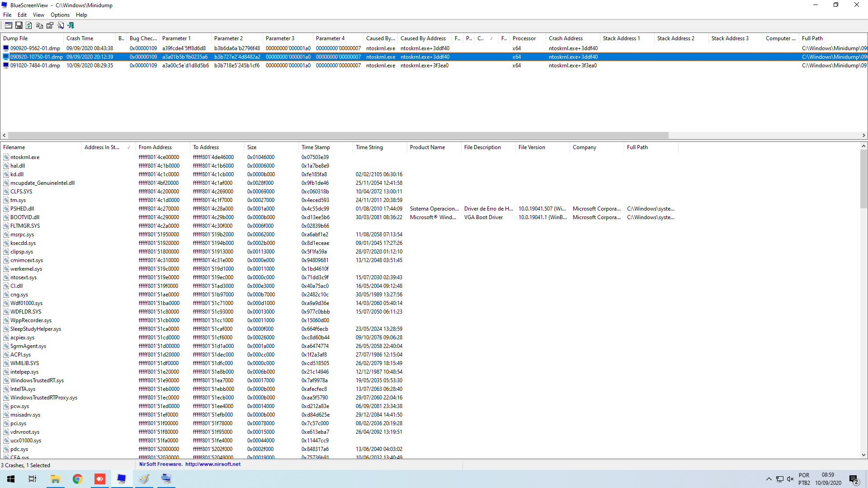Open the Edit menu
Image resolution: width=868 pixels, height=488 pixels.
[22, 15]
